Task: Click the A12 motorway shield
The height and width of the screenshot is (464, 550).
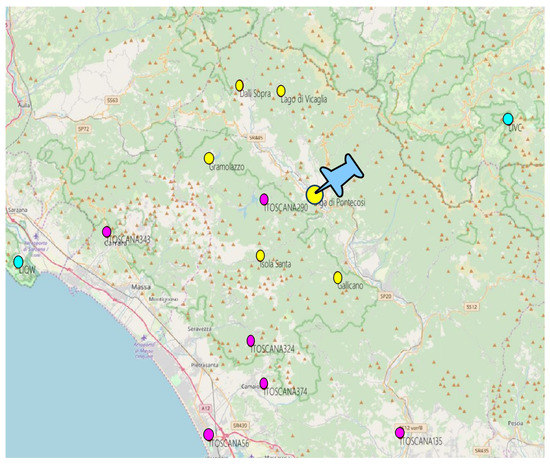Action: (x=206, y=408)
